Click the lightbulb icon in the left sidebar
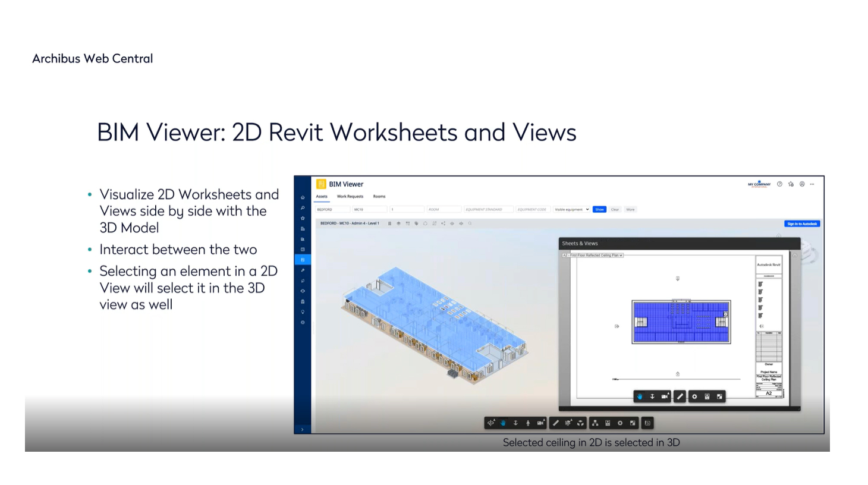Viewport: 868px width, 485px height. (x=303, y=312)
